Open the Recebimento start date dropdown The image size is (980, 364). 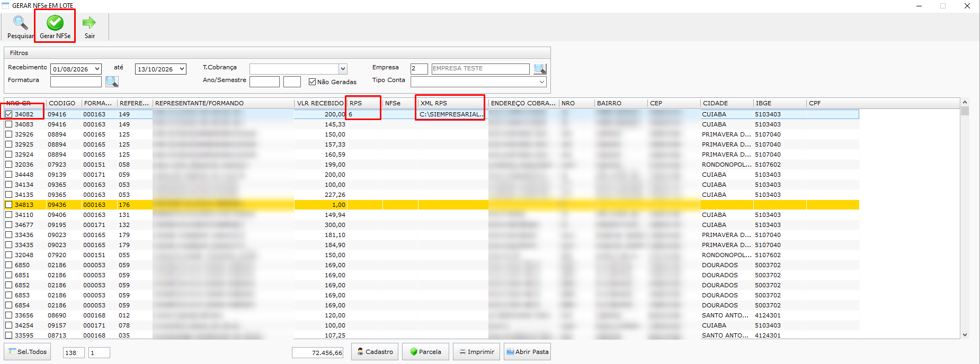click(97, 69)
